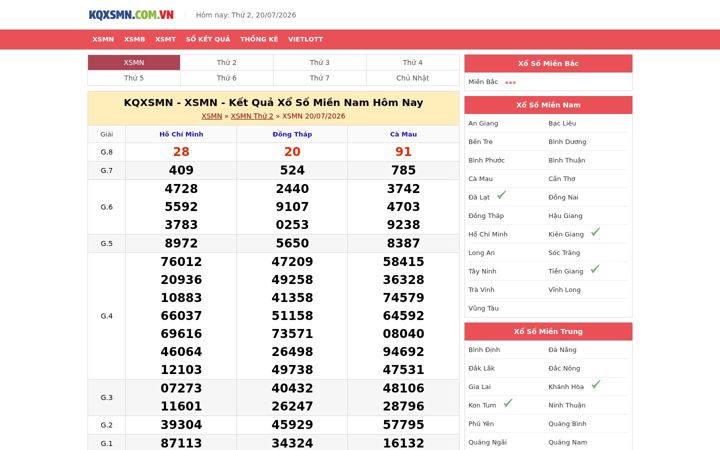Switch to Thứ 6 tab
The height and width of the screenshot is (450, 720).
click(227, 78)
